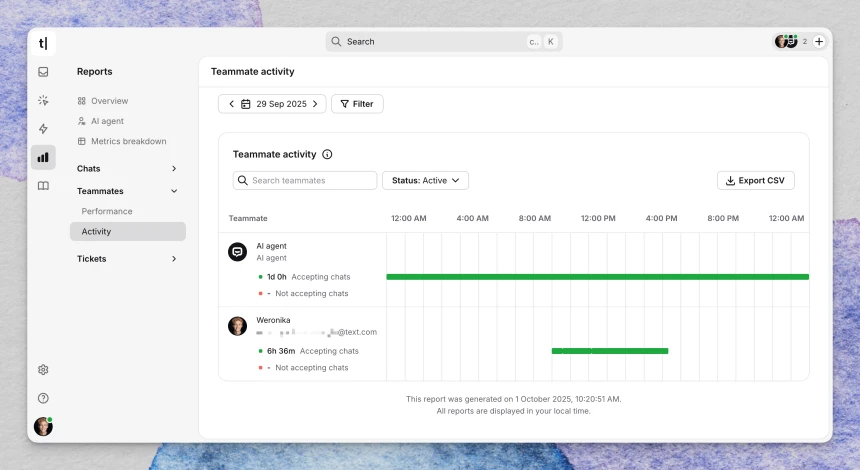
Task: Open the sparkle AI icon in left rail
Action: (x=43, y=100)
